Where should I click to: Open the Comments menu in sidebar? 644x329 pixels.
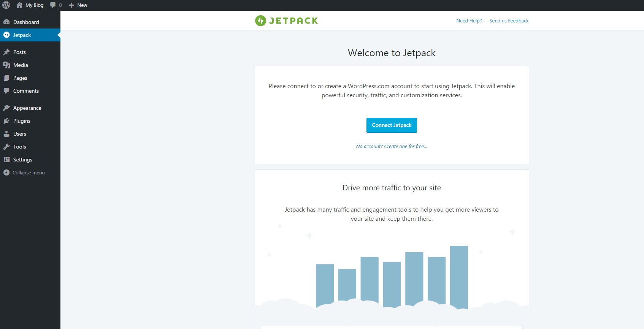tap(30, 91)
